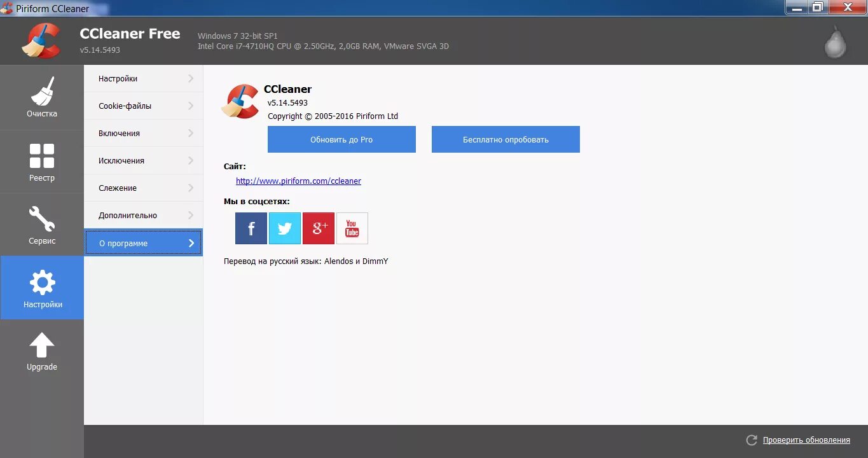Screen dimensions: 868x458
Task: Click the v5.14.5493 text in About pane
Action: tap(287, 103)
